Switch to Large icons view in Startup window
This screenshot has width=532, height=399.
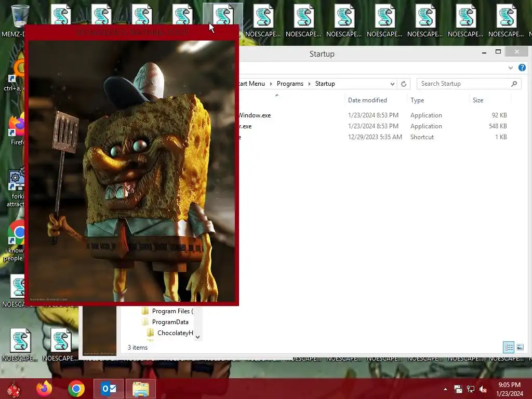pyautogui.click(x=520, y=347)
